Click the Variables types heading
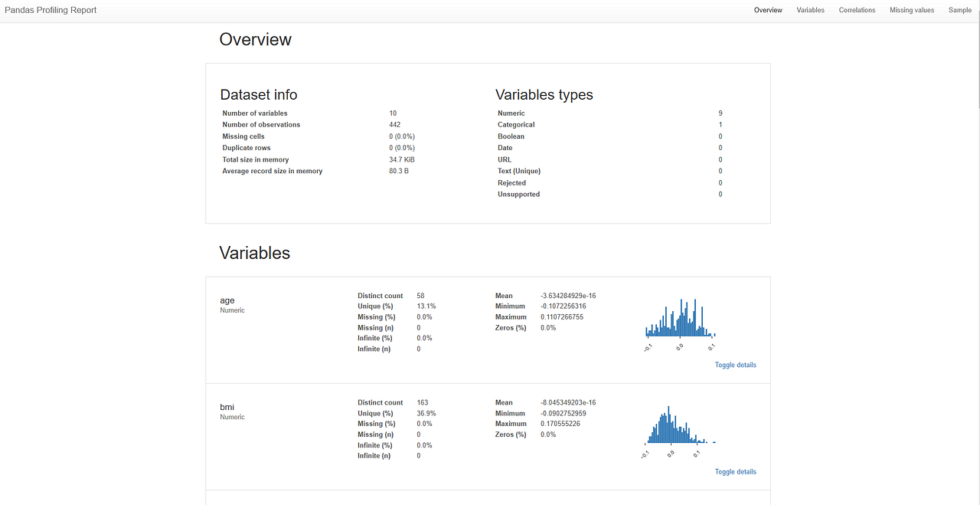The image size is (980, 505). point(544,95)
